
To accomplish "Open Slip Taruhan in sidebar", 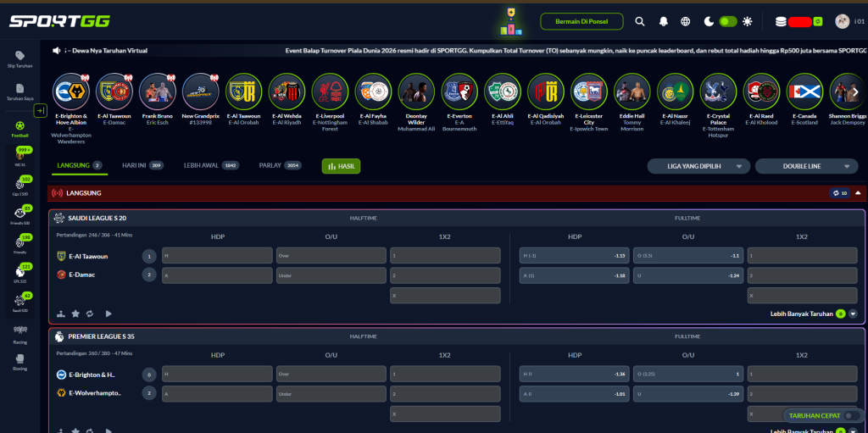I will click(19, 58).
